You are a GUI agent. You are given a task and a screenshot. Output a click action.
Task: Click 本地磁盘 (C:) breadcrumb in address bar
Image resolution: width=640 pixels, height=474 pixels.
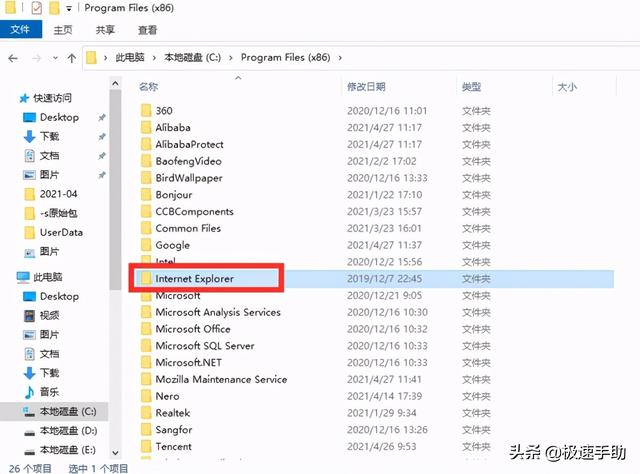coord(193,58)
